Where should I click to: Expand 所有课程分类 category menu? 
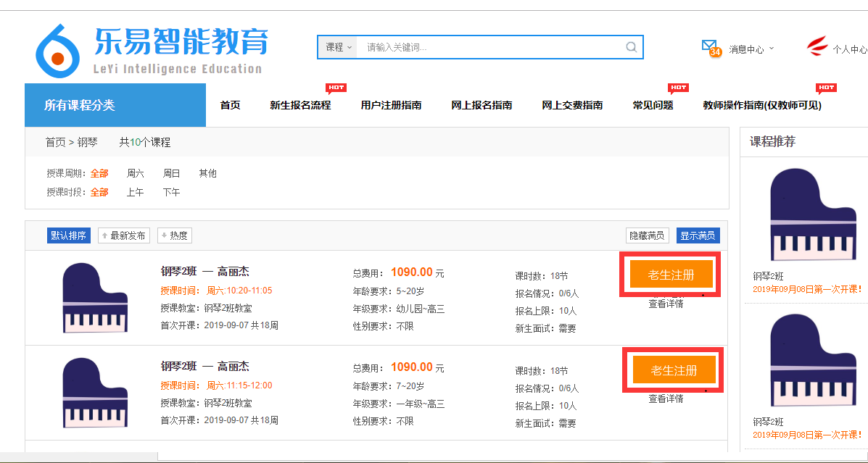point(115,105)
